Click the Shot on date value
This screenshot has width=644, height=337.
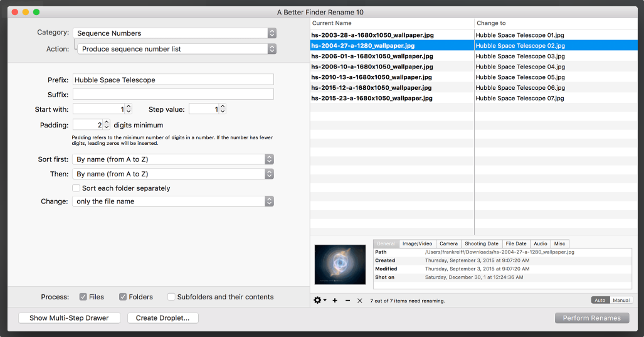474,277
